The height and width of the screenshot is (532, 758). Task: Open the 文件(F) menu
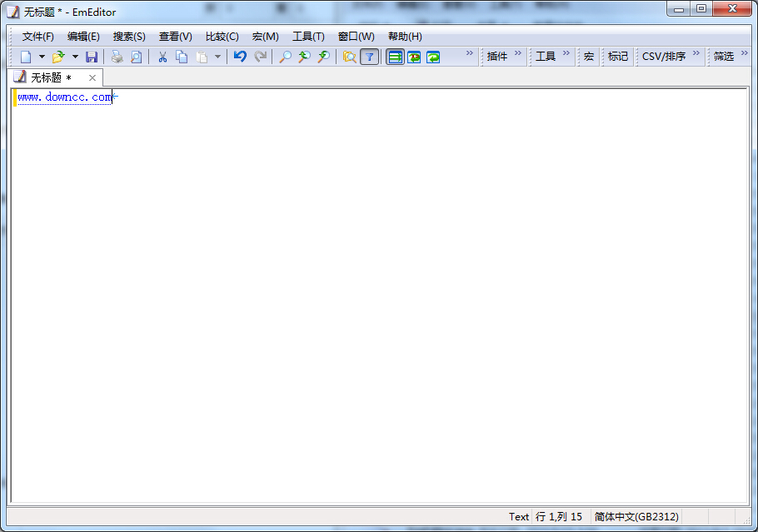(38, 37)
